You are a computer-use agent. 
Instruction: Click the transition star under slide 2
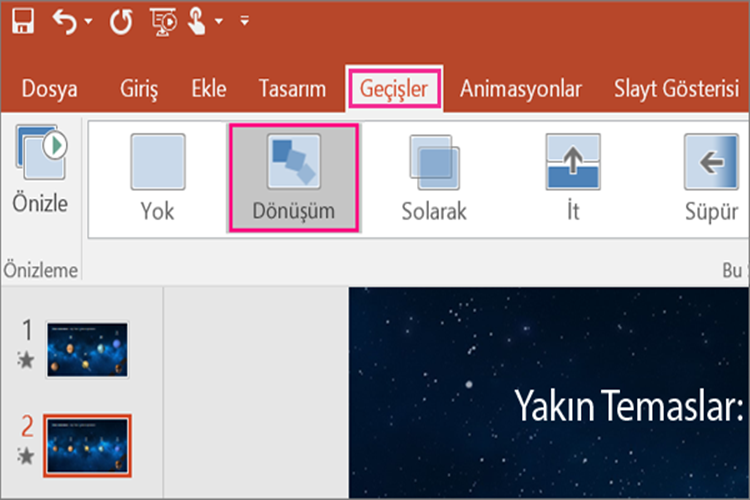click(x=26, y=456)
